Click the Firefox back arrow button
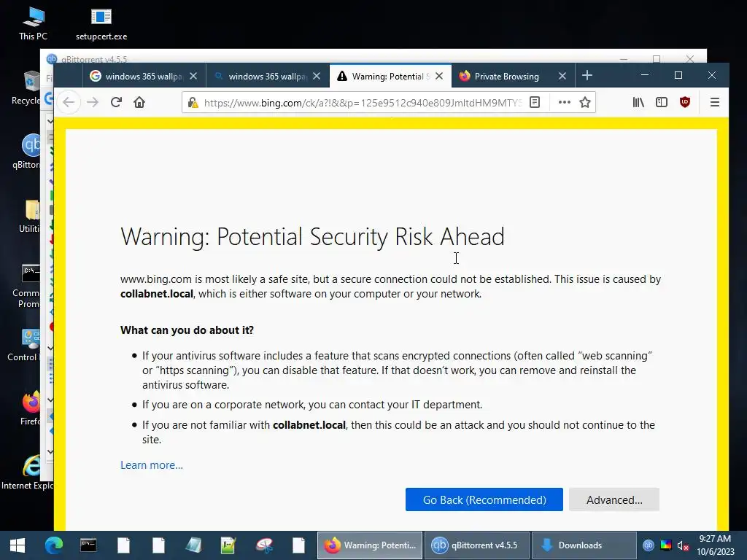This screenshot has width=747, height=560. pos(69,102)
